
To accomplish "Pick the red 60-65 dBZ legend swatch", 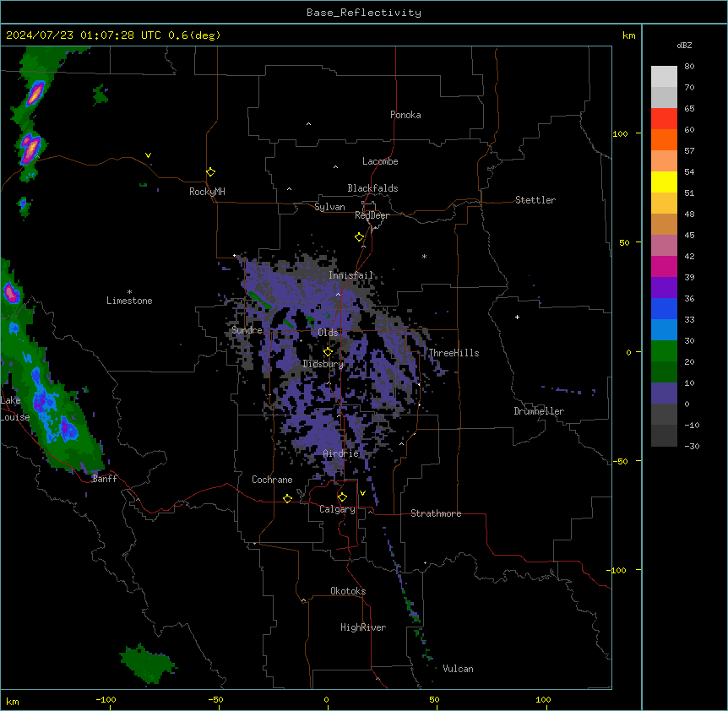I will point(664,118).
